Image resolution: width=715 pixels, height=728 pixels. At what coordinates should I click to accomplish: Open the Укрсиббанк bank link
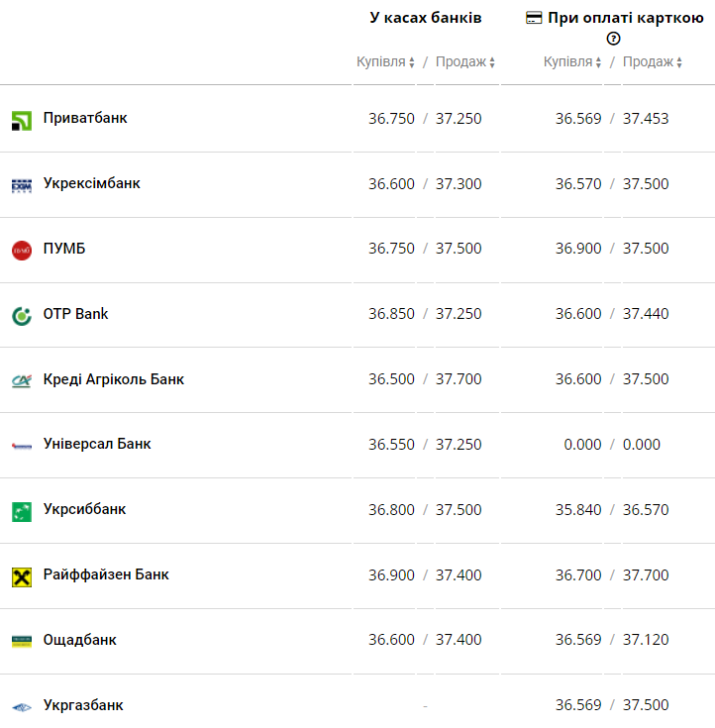pos(84,509)
